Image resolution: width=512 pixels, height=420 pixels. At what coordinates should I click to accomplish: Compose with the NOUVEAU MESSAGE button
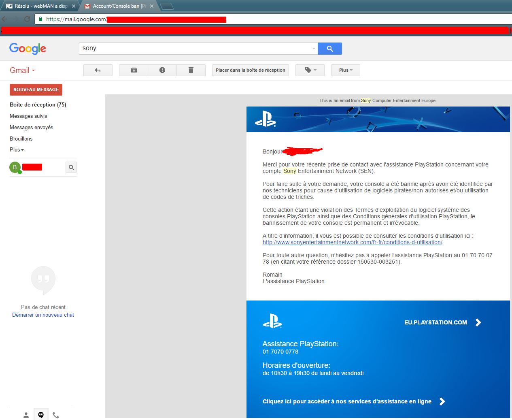click(x=36, y=90)
